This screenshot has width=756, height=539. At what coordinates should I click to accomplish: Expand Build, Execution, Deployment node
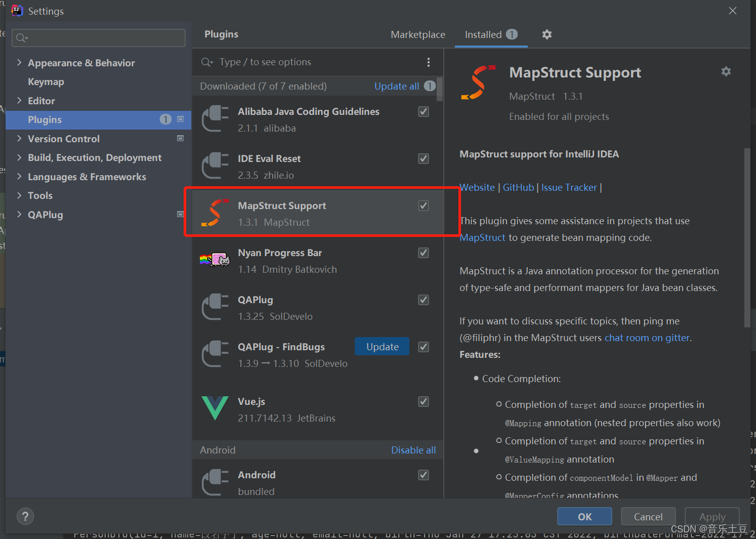click(19, 157)
